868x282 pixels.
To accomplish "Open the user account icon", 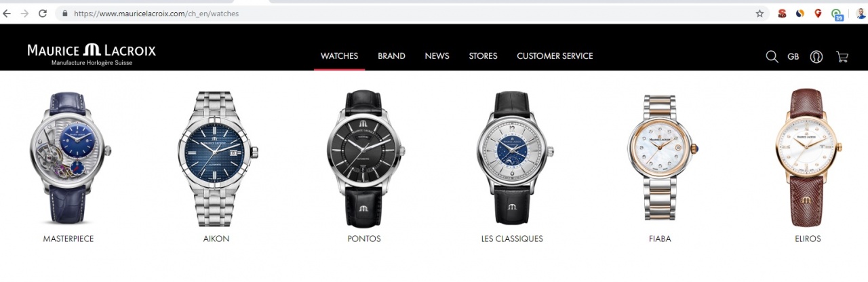I will 816,56.
